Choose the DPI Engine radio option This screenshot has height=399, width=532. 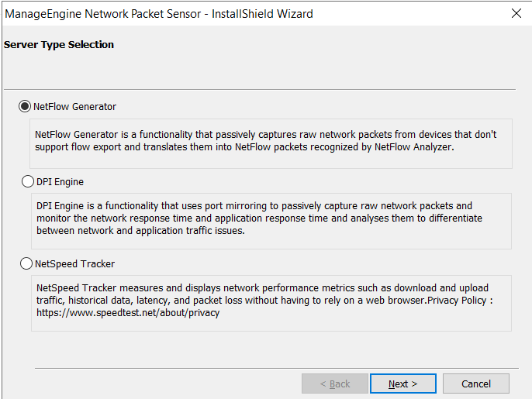pos(28,182)
